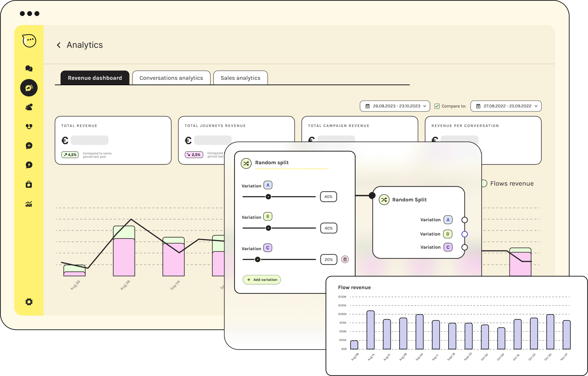Click the Random Split node input connector dot
Viewport: 588px width, 376px height.
pyautogui.click(x=372, y=195)
